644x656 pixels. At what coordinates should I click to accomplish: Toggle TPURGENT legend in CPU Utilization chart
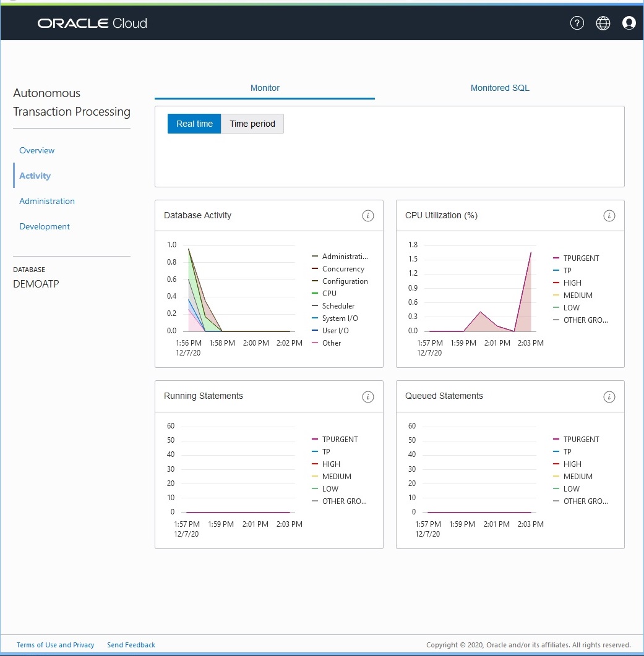(576, 258)
